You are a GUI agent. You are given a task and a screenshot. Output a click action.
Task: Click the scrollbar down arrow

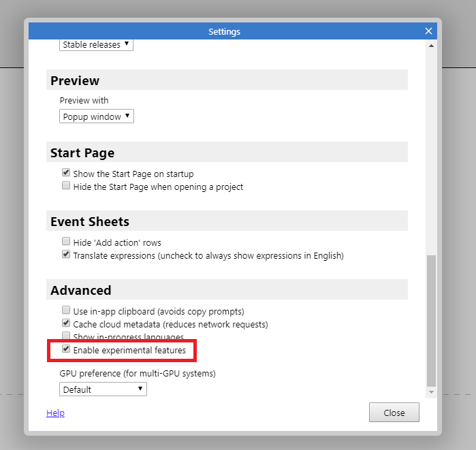click(431, 392)
